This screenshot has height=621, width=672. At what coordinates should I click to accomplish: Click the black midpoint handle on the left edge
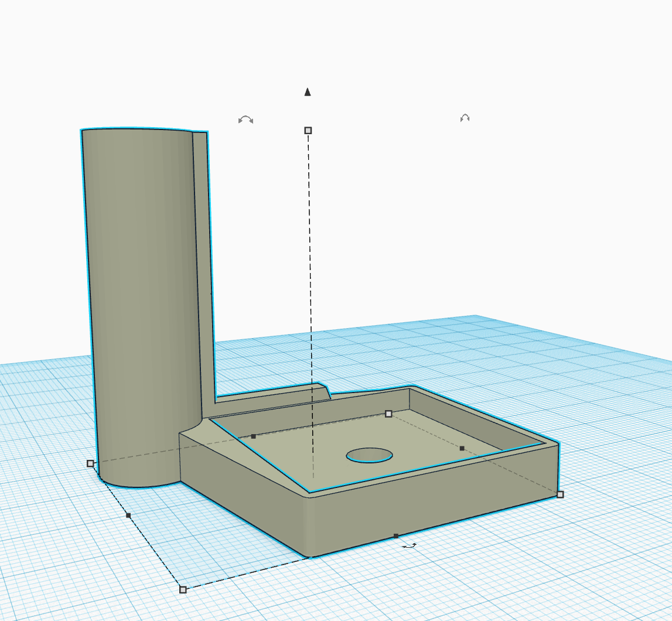point(128,516)
